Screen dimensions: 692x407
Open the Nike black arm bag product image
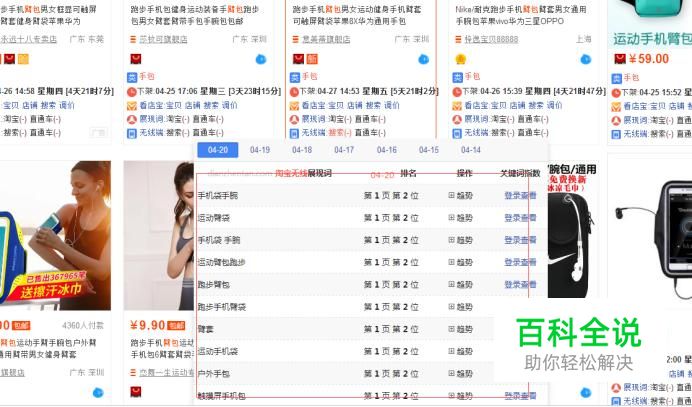572,230
